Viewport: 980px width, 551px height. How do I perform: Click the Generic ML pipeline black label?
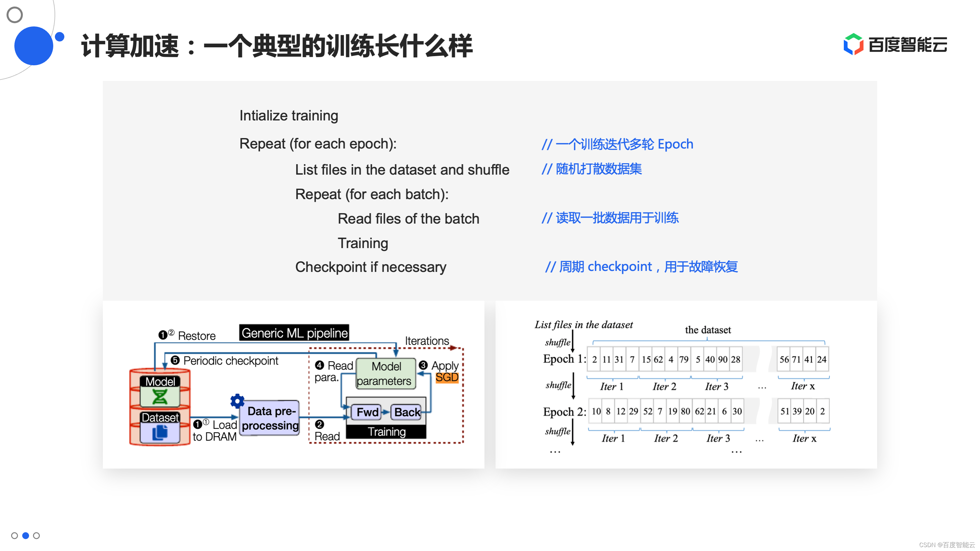(x=294, y=333)
